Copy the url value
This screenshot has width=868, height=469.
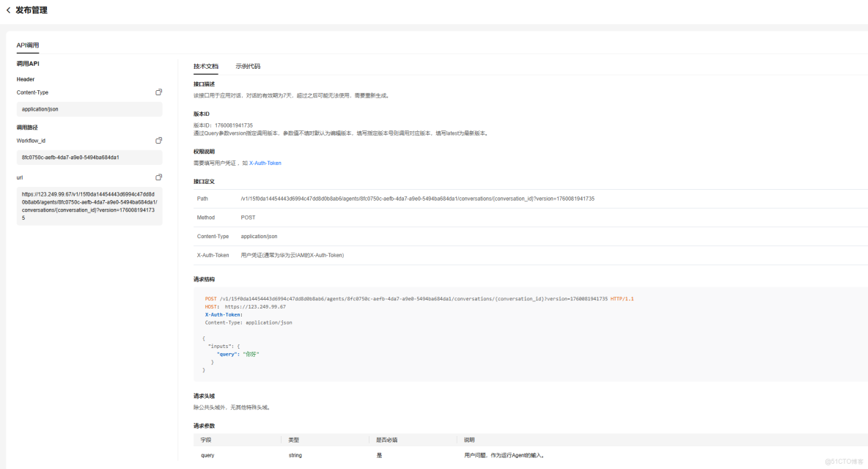158,177
